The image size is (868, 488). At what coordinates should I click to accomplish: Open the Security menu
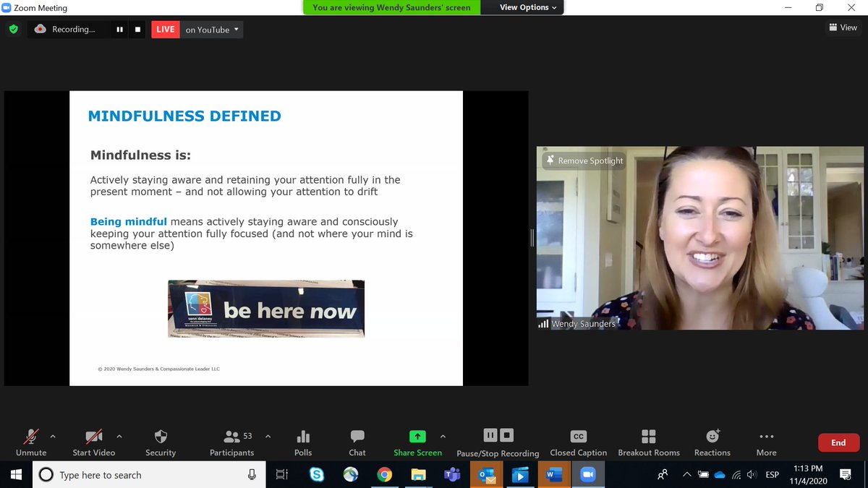tap(161, 442)
